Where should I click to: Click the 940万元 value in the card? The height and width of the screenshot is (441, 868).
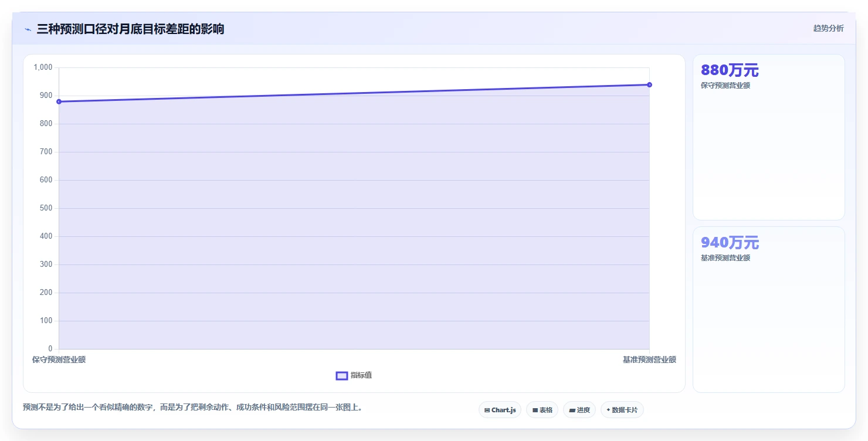pos(730,242)
